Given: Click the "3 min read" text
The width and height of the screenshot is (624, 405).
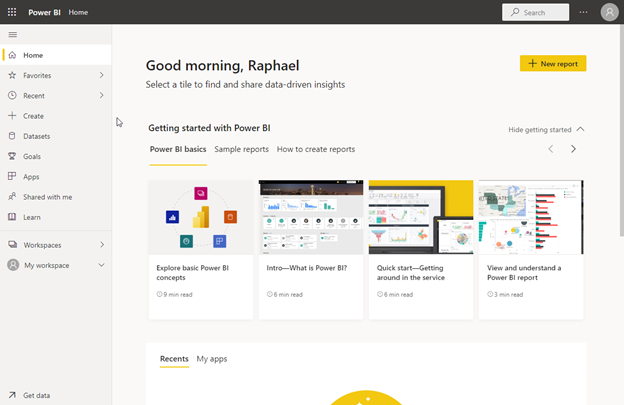Looking at the screenshot, I should click(x=509, y=295).
